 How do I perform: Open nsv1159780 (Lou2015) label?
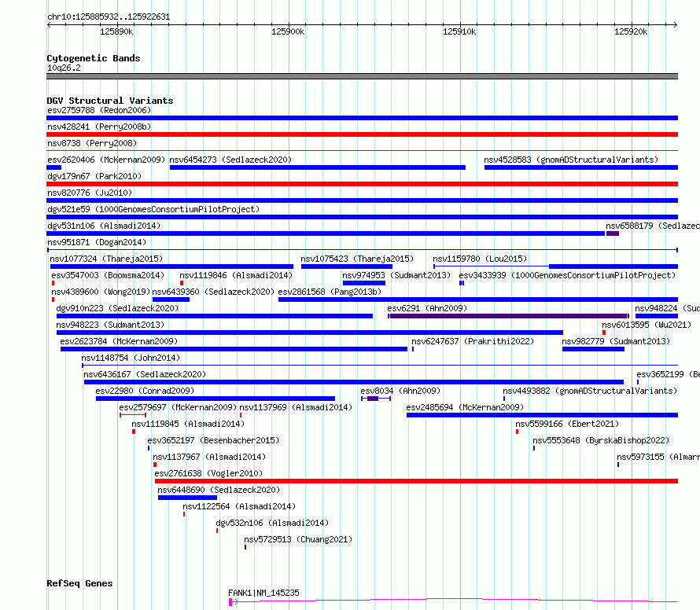[480, 259]
